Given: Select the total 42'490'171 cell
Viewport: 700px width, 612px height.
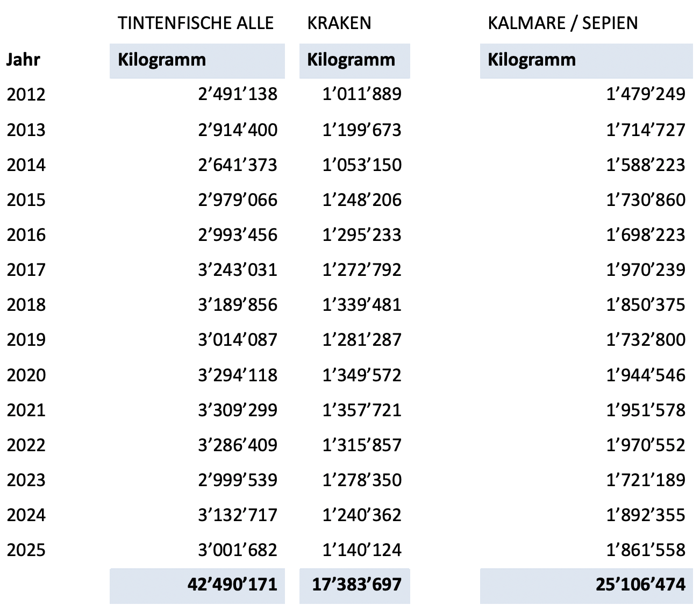Looking at the screenshot, I should 232,585.
